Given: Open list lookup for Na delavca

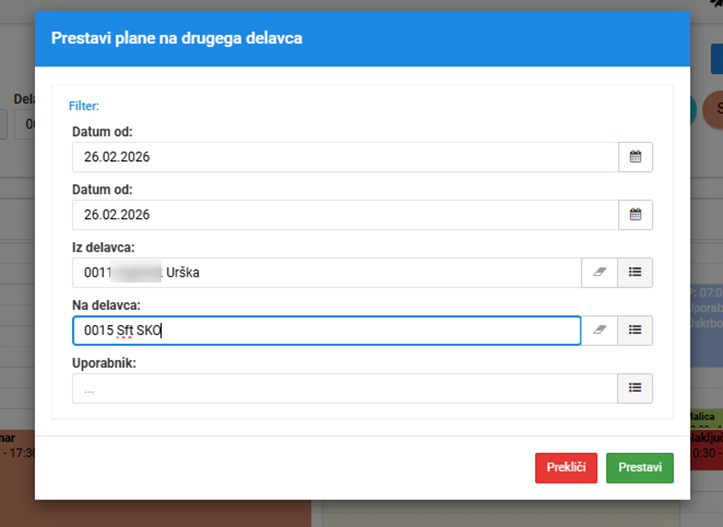Looking at the screenshot, I should click(x=635, y=330).
